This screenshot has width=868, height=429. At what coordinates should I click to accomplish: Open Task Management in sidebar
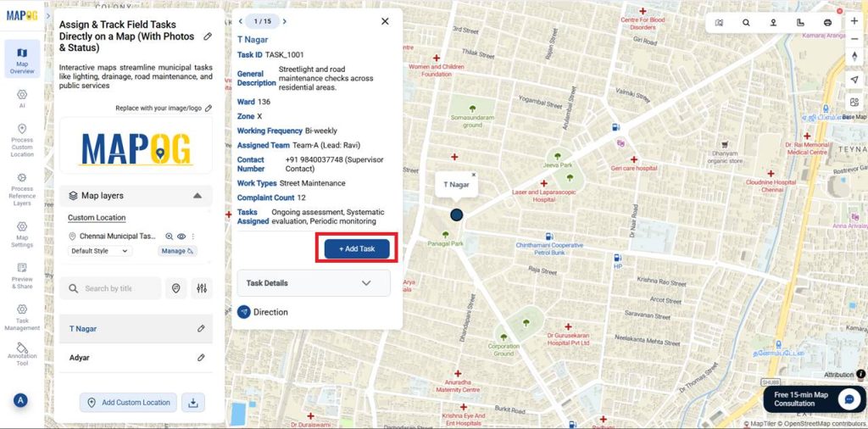tap(21, 317)
